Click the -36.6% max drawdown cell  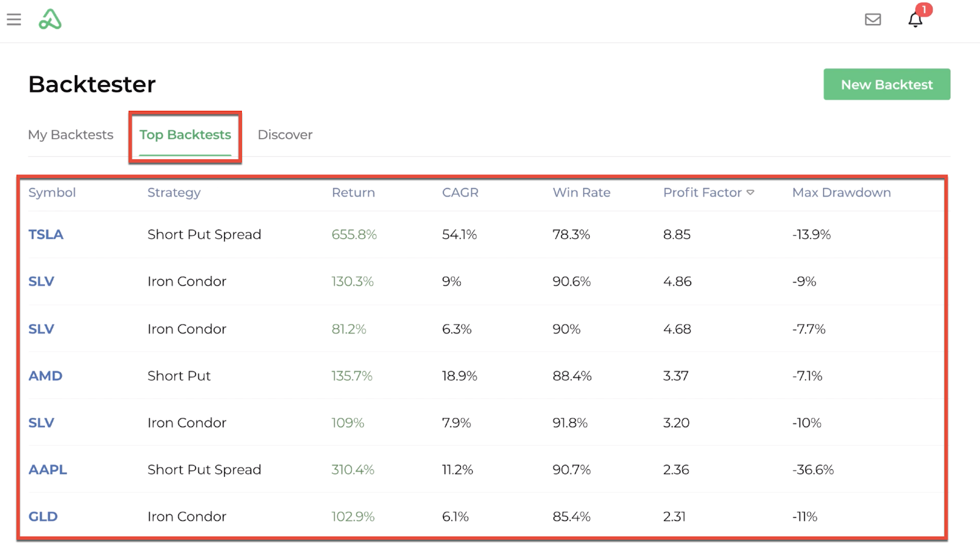point(813,469)
